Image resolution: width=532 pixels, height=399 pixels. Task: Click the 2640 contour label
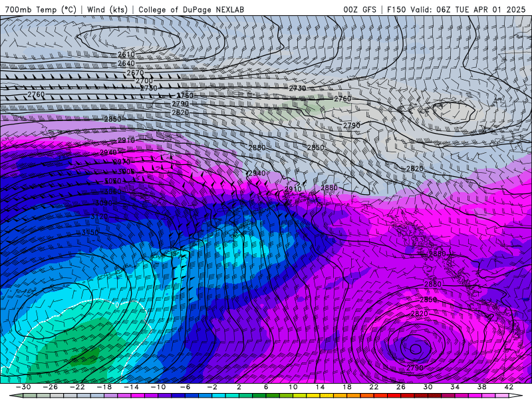click(126, 63)
